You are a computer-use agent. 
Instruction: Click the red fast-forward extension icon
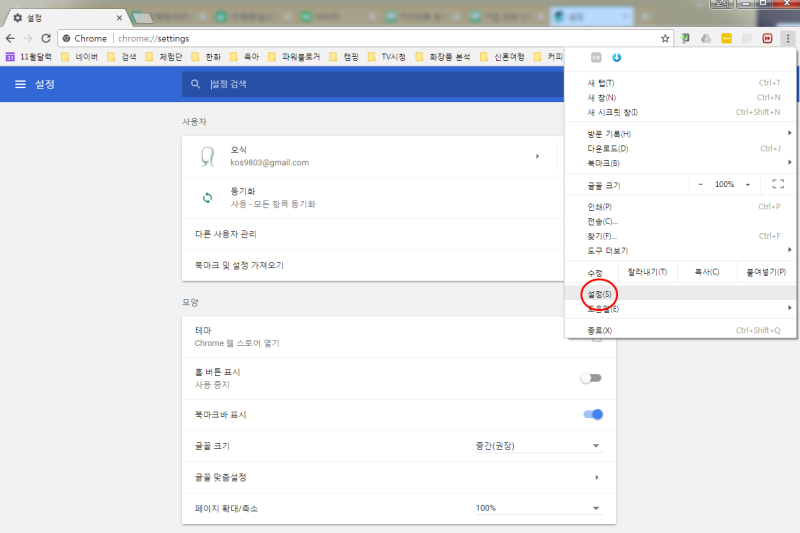click(x=767, y=38)
